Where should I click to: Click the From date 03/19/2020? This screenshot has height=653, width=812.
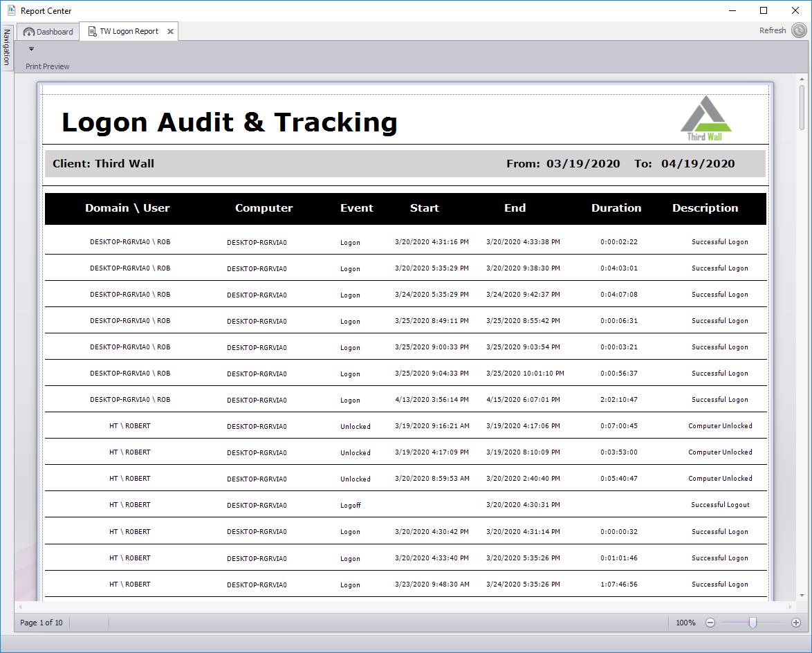(x=583, y=164)
